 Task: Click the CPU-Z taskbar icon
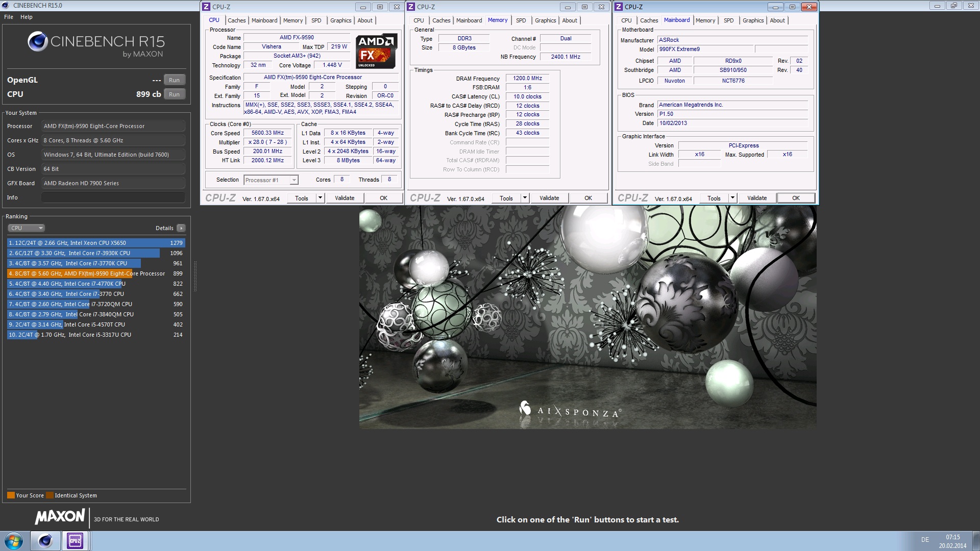coord(75,541)
